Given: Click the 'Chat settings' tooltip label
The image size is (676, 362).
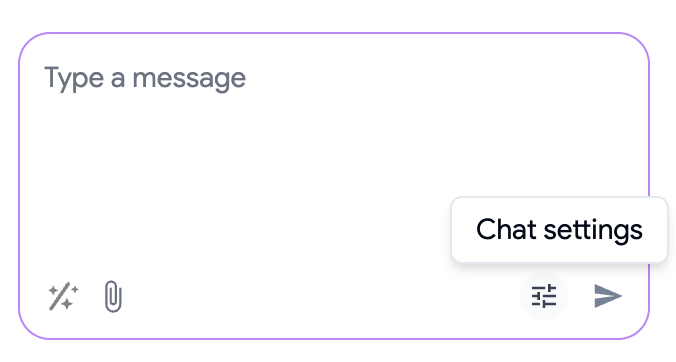Looking at the screenshot, I should tap(559, 229).
